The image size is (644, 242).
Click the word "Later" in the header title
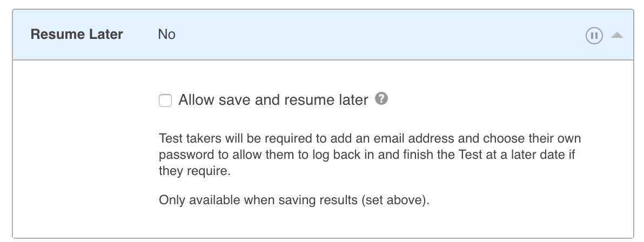106,35
